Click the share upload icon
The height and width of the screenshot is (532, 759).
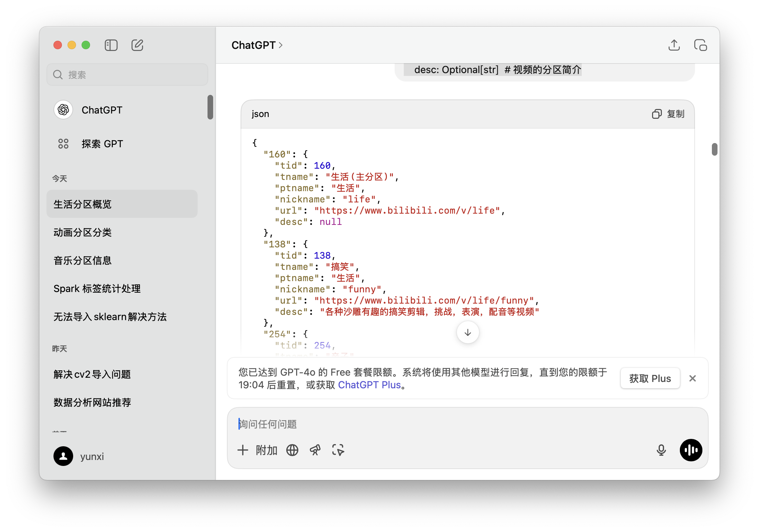[674, 45]
